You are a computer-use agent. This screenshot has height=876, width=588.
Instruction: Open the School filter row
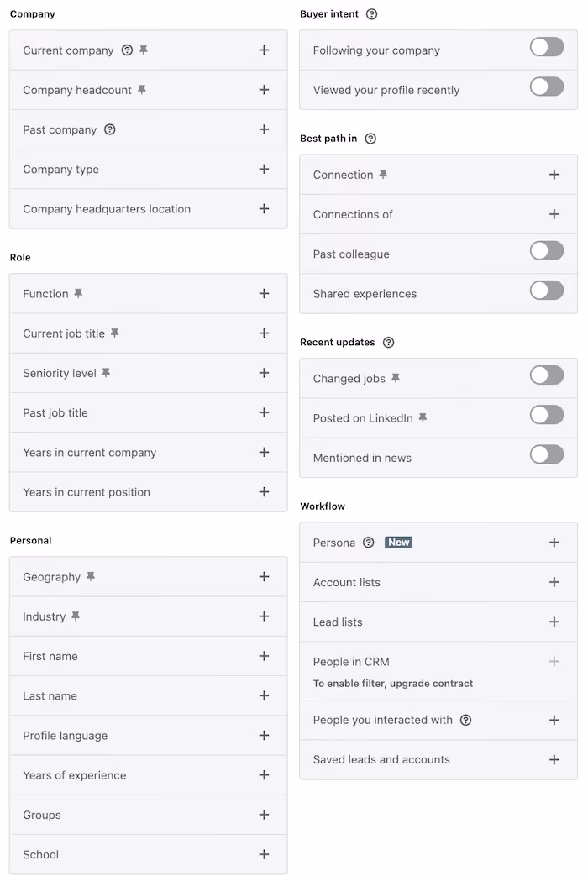point(148,855)
